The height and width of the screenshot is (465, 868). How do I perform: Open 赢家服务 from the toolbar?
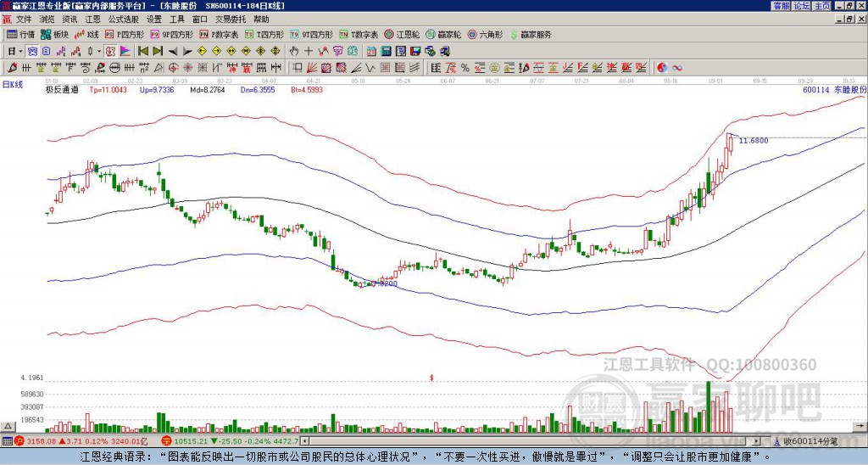[531, 34]
